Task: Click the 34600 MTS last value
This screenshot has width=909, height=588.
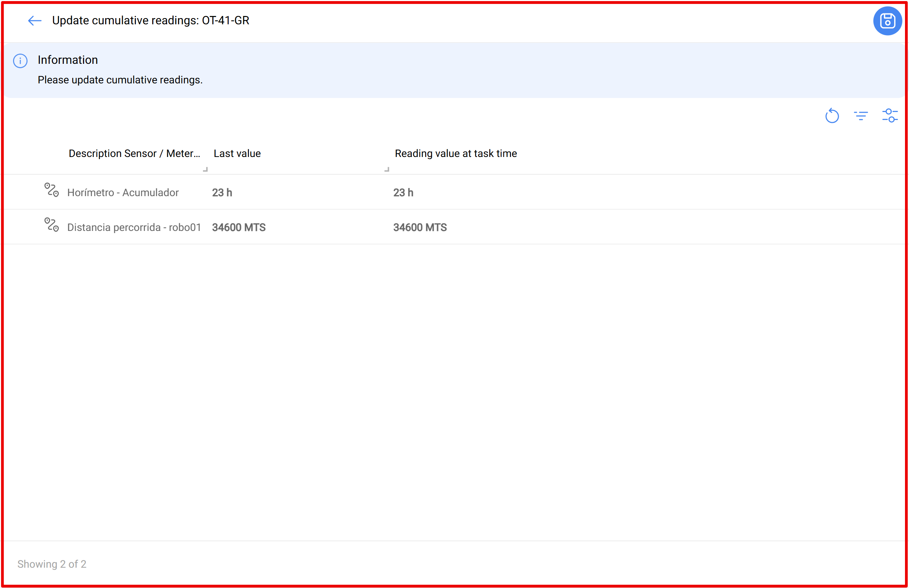Action: coord(238,227)
